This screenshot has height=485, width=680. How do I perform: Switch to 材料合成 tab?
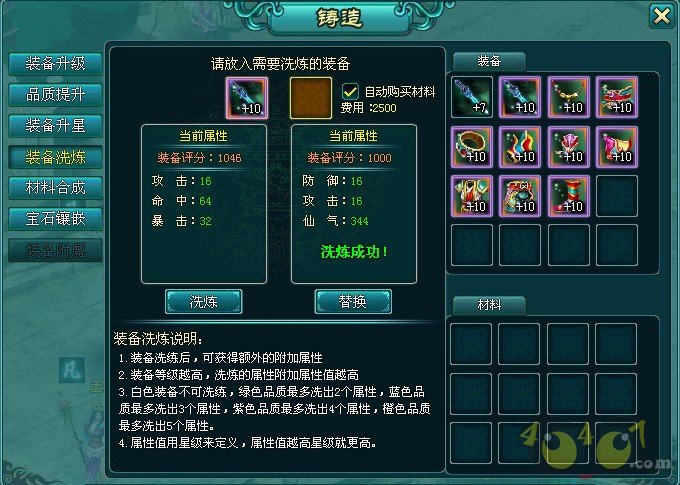[x=56, y=188]
